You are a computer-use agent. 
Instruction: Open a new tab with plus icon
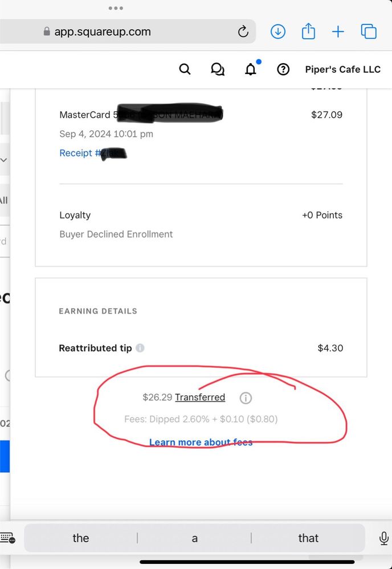[x=338, y=31]
